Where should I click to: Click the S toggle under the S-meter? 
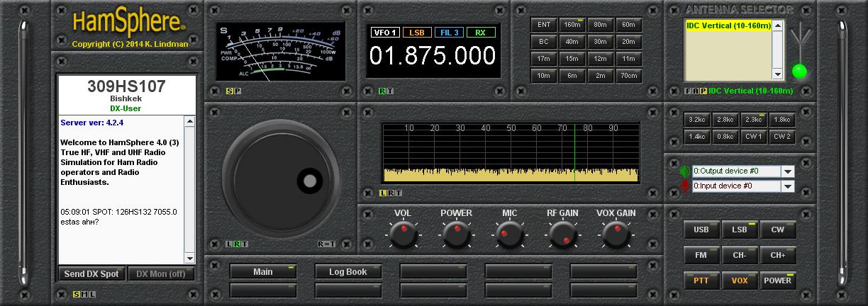(229, 91)
